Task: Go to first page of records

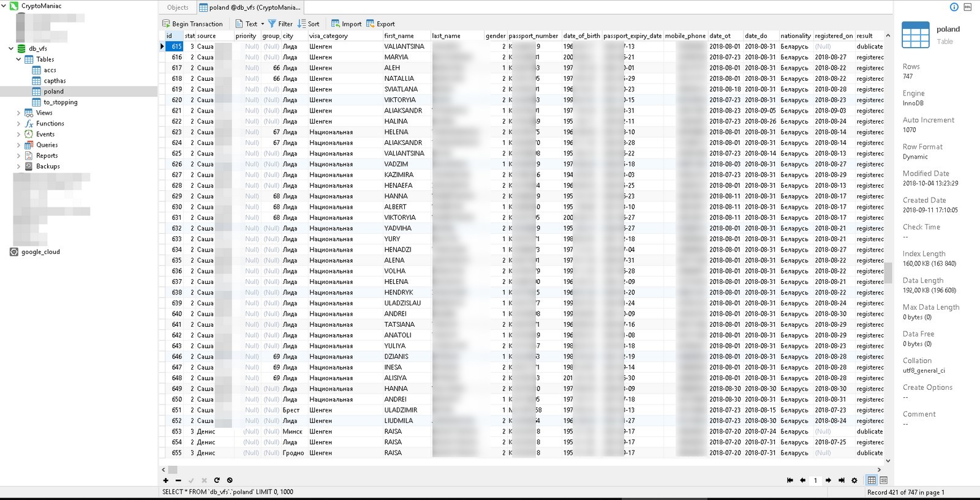Action: click(x=790, y=480)
